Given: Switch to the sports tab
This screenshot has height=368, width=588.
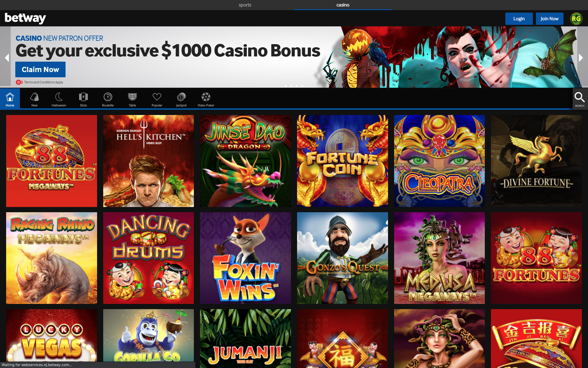Looking at the screenshot, I should pyautogui.click(x=245, y=5).
